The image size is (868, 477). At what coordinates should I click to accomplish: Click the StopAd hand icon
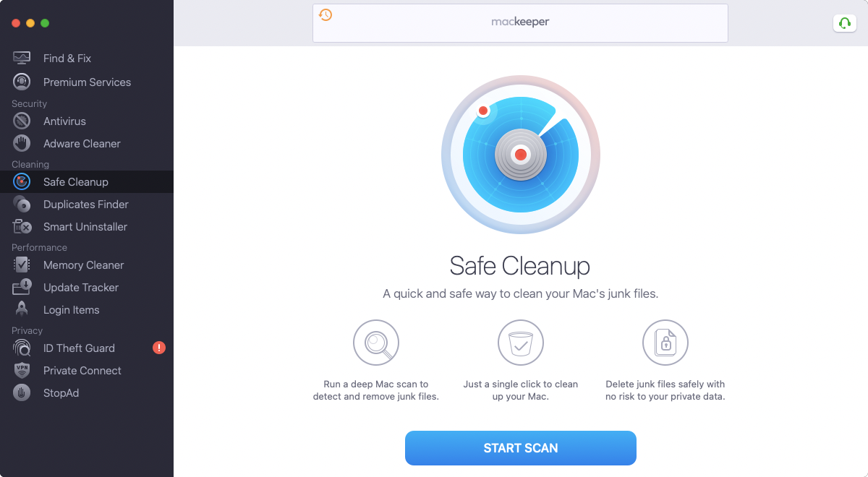22,393
